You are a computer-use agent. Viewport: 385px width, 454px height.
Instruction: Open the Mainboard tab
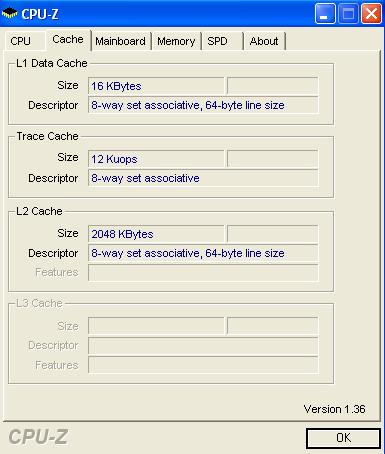[121, 41]
